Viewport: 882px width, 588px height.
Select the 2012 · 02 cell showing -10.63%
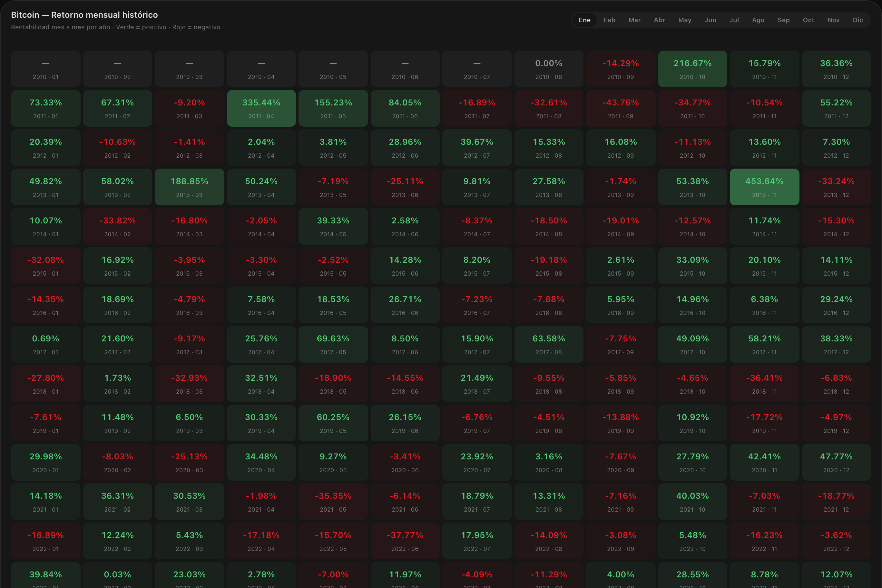pos(117,148)
